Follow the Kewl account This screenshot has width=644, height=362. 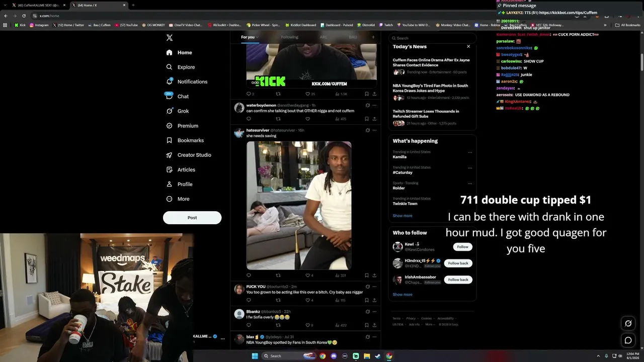463,247
